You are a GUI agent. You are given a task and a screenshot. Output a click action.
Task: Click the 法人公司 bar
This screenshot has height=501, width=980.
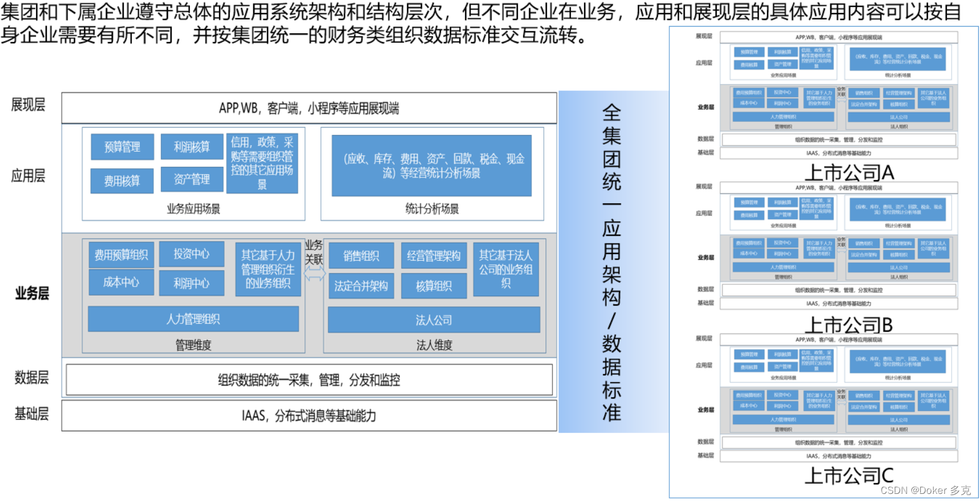[x=434, y=320]
